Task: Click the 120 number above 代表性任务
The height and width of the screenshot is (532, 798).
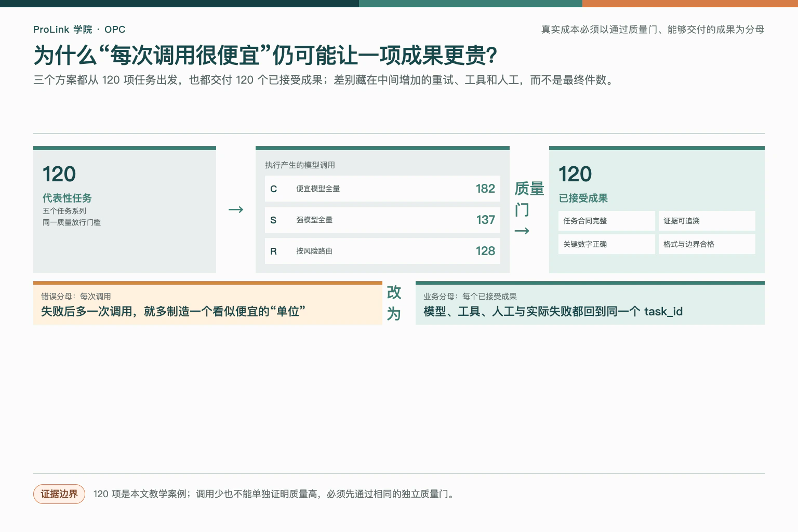Action: pyautogui.click(x=59, y=174)
